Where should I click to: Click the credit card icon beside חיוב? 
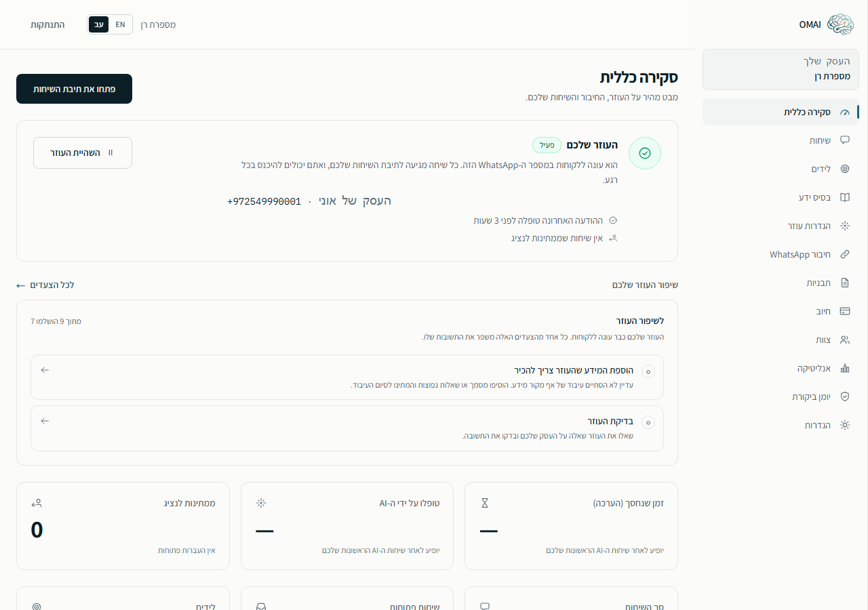click(844, 311)
